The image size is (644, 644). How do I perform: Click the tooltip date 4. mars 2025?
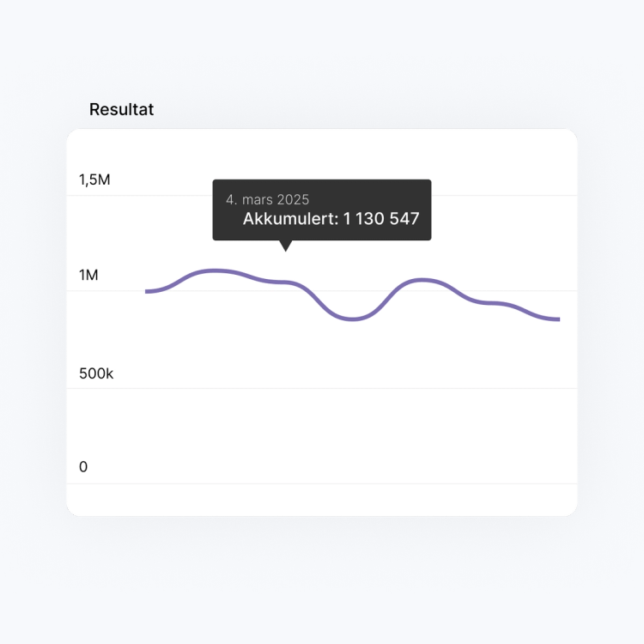[x=267, y=199]
